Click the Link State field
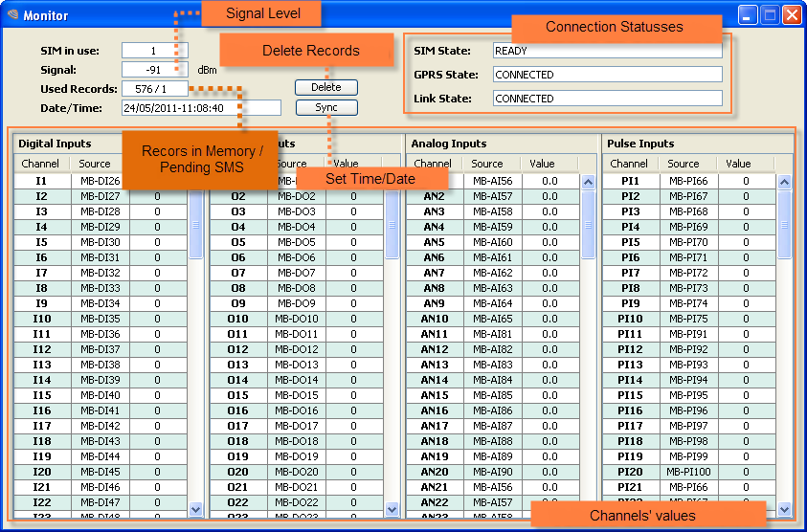The image size is (807, 532). (607, 99)
